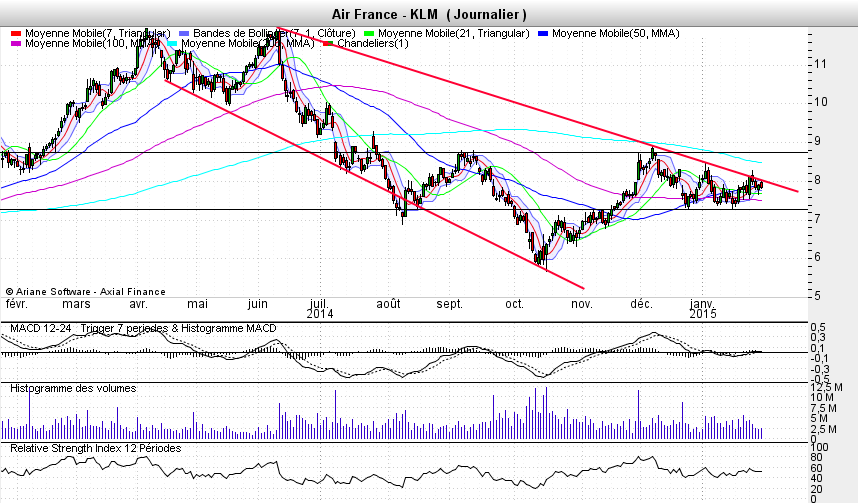Click the price axis value 7
Screen dimensions: 858x503
[817, 218]
